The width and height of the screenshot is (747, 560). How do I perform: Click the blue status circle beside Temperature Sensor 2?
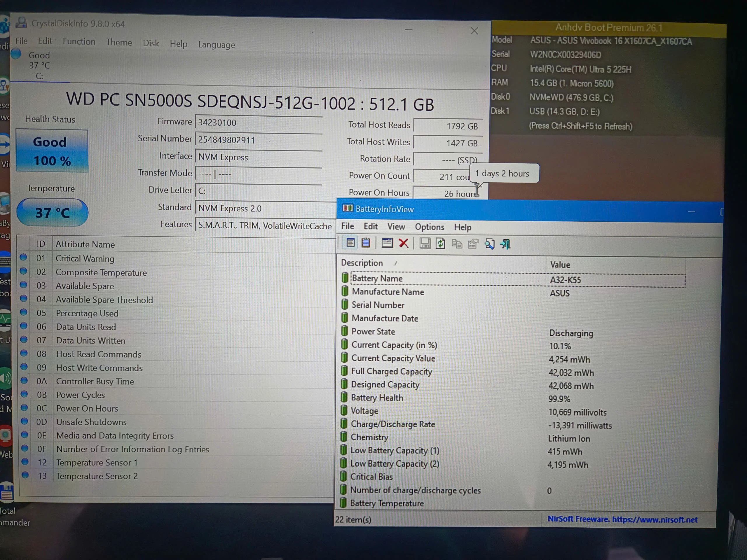pos(25,475)
